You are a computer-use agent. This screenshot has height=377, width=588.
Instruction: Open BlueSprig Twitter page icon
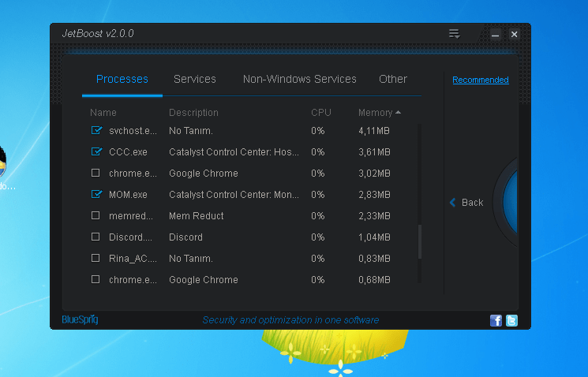(511, 320)
